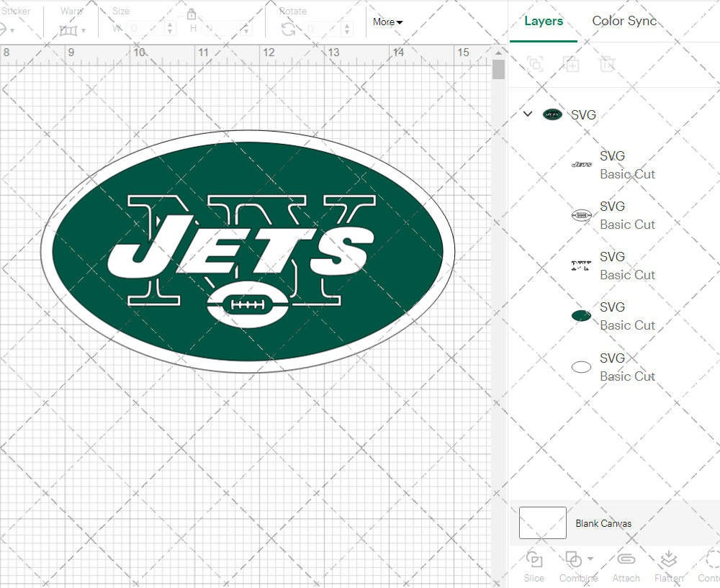Select the top-level SVG group thumbnail
Screen dimensions: 720x588
coord(552,114)
